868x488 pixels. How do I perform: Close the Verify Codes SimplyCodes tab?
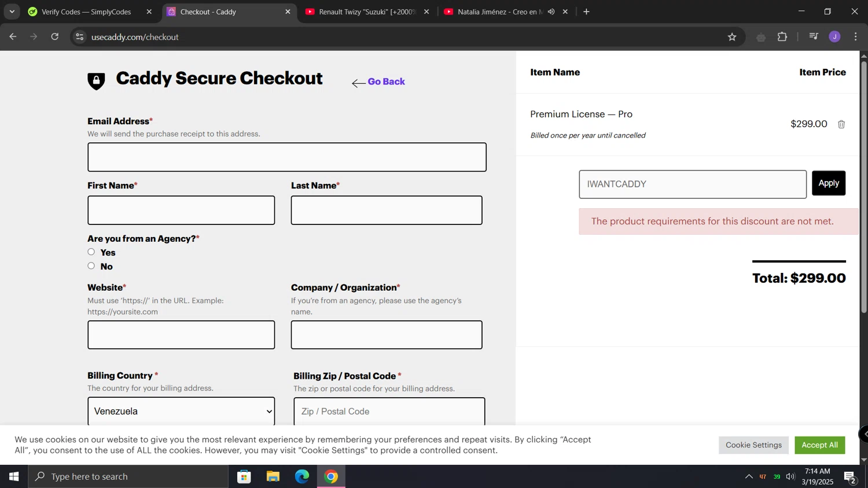[149, 12]
